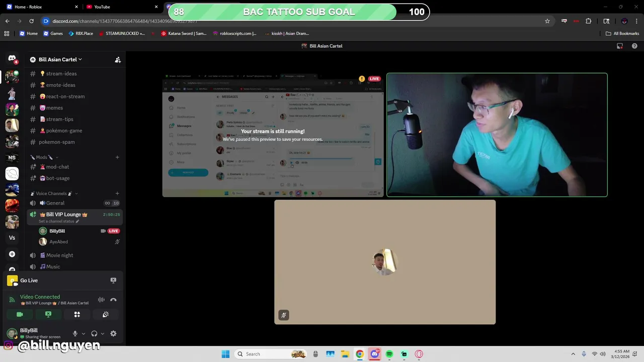Viewport: 644px width, 362px height.
Task: Bookmark this page star icon
Action: (547, 21)
